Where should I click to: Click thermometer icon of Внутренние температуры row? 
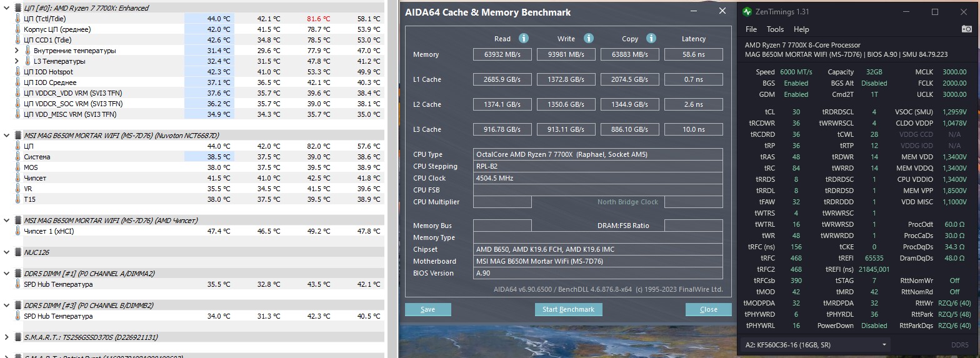[28, 51]
